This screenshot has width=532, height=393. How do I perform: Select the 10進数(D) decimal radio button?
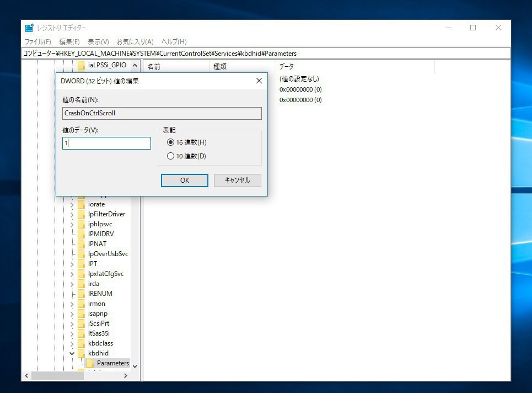point(170,156)
